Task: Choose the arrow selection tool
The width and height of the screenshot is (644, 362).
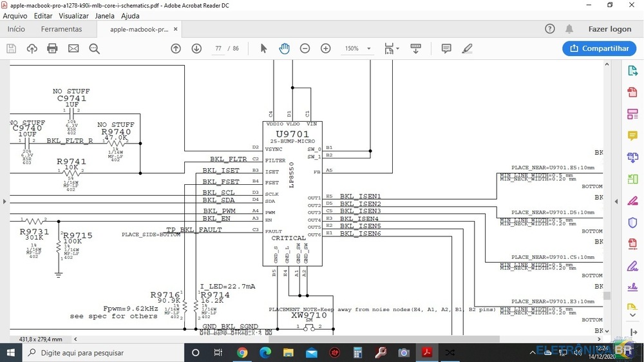Action: point(263,48)
